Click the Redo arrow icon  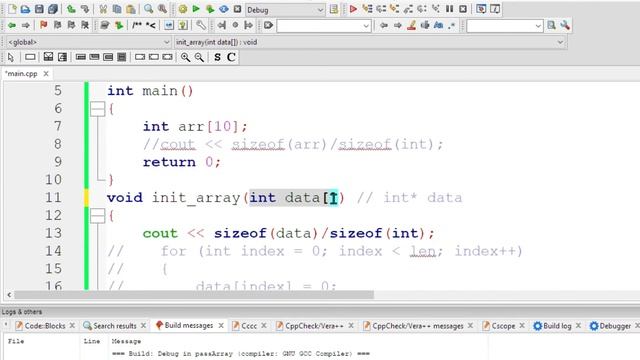coord(85,9)
